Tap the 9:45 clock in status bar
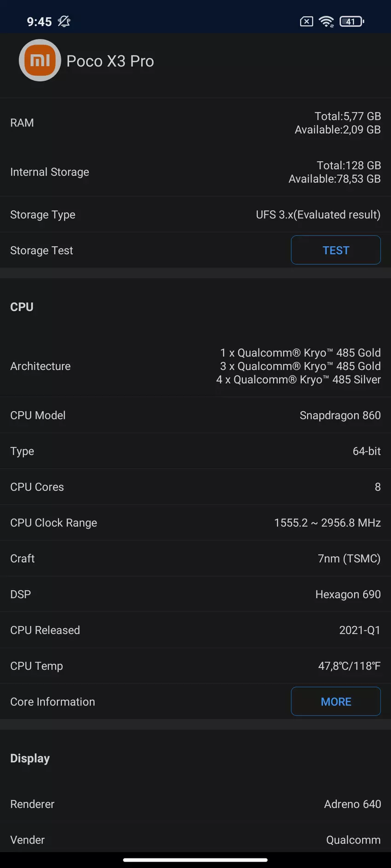 click(39, 22)
